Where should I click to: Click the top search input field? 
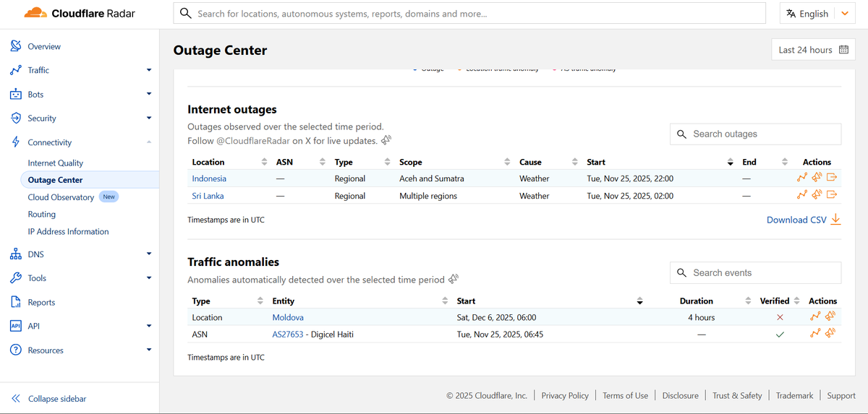click(469, 13)
